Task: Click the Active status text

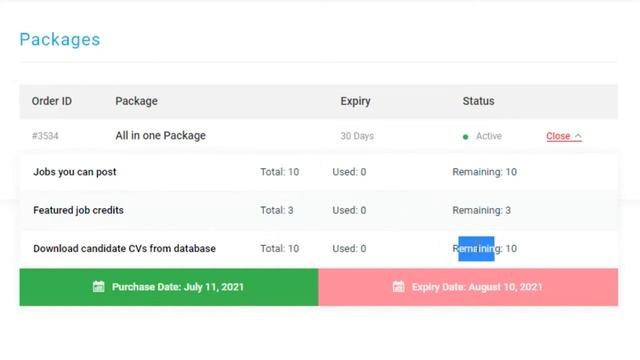Action: tap(489, 136)
